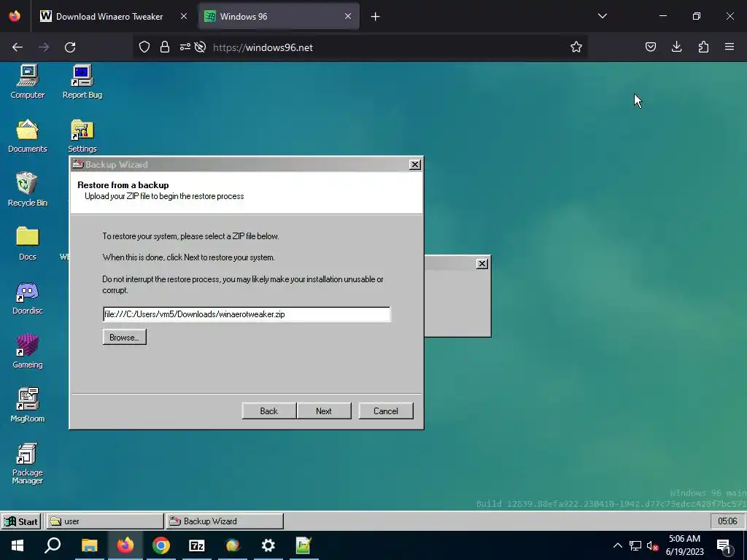
Task: Select Backup Wizard taskbar button
Action: click(x=225, y=521)
